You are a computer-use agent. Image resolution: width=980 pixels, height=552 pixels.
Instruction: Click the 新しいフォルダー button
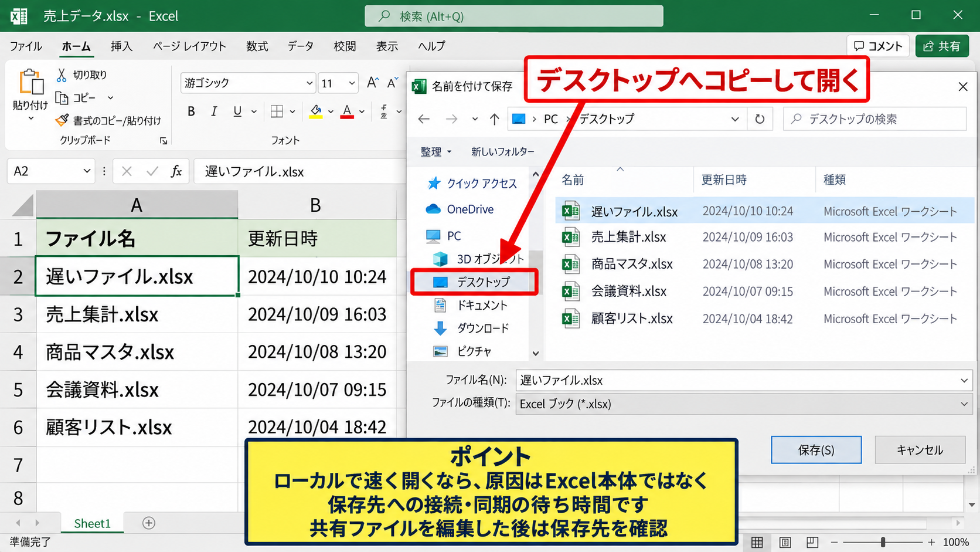(502, 152)
